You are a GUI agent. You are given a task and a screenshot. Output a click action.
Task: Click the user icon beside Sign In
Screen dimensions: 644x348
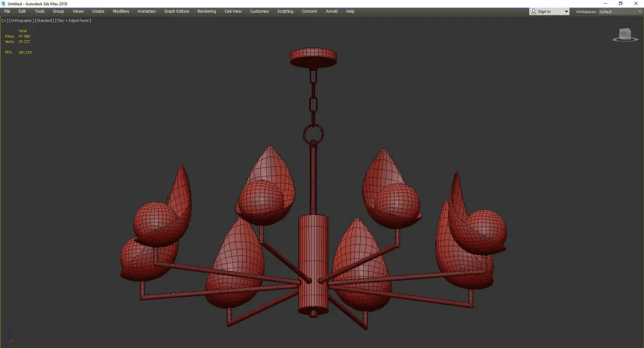pos(533,11)
